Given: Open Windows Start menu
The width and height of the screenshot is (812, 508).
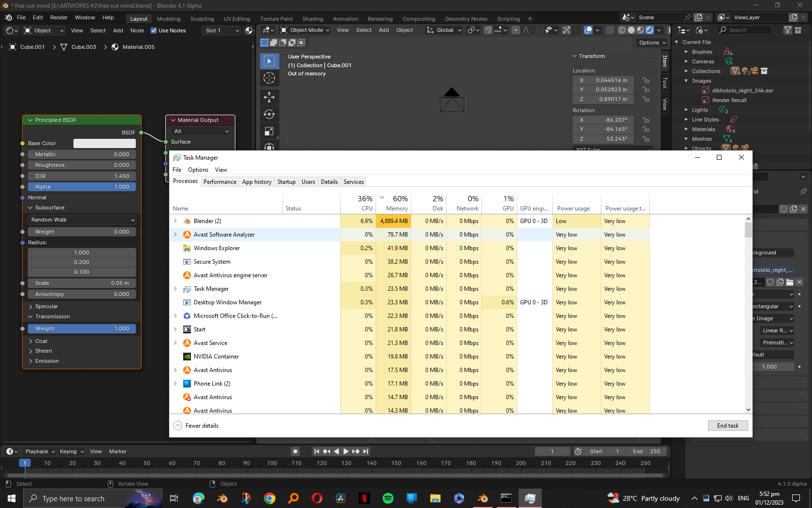Looking at the screenshot, I should (12, 498).
